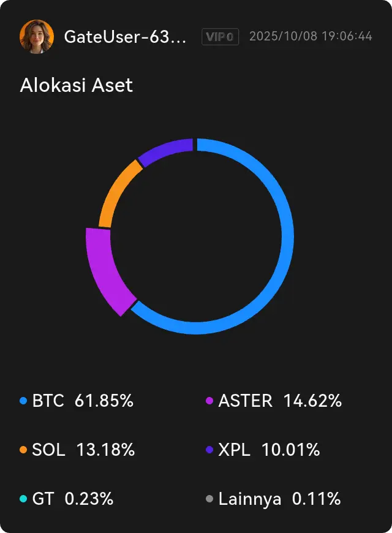Select the gray Lainnya legend dot
The height and width of the screenshot is (533, 392).
click(209, 499)
